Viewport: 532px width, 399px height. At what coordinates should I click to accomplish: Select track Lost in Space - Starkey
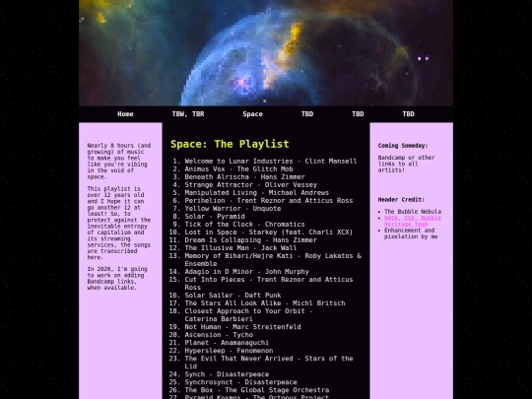pyautogui.click(x=269, y=233)
